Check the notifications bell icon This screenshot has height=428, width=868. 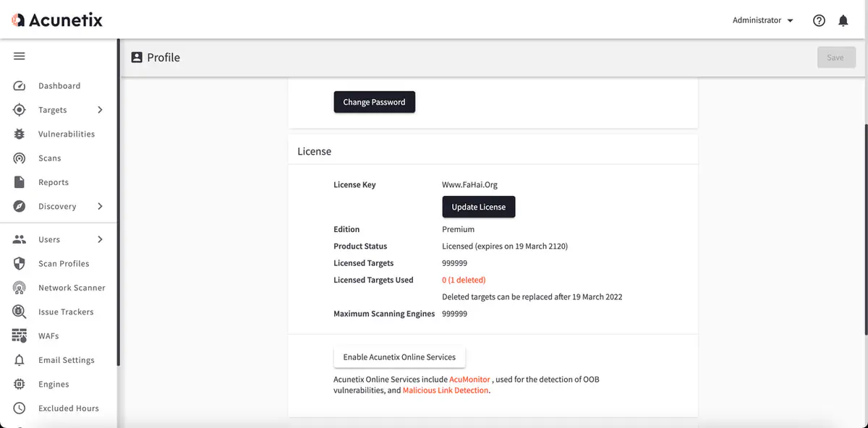point(843,20)
